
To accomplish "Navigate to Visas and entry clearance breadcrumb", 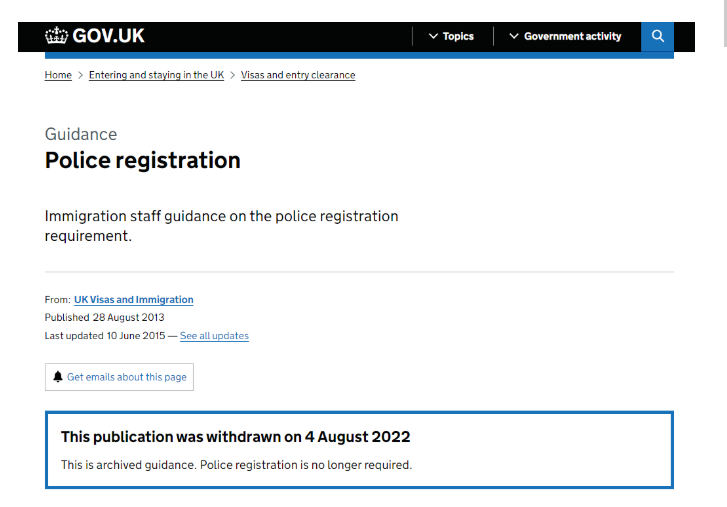I will 298,75.
